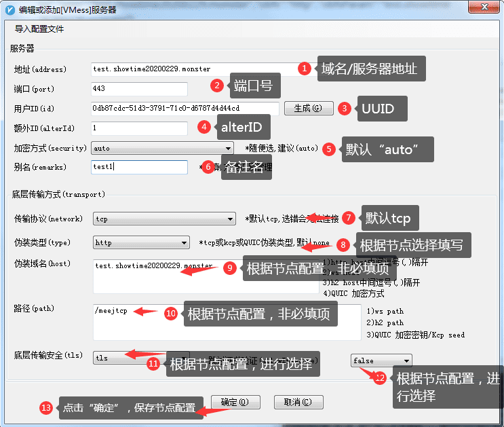Close the VMess server dialog window
Image resolution: width=504 pixels, height=427 pixels.
(485, 7)
